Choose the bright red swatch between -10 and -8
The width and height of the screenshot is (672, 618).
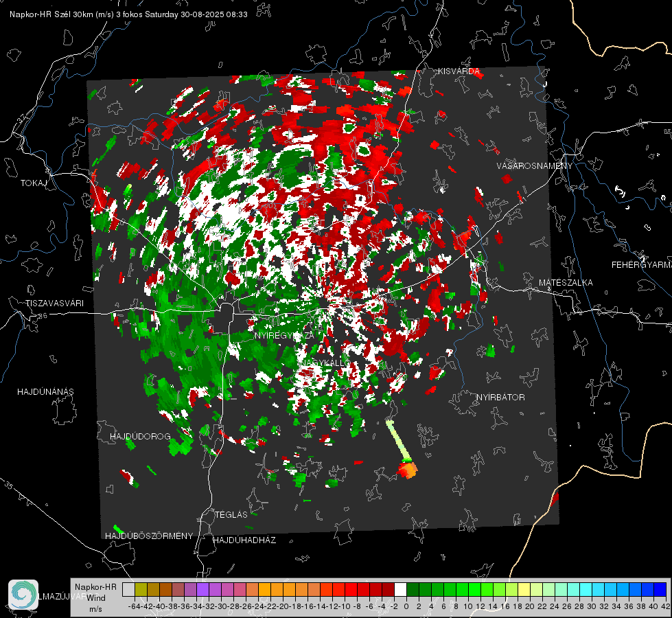click(x=351, y=590)
